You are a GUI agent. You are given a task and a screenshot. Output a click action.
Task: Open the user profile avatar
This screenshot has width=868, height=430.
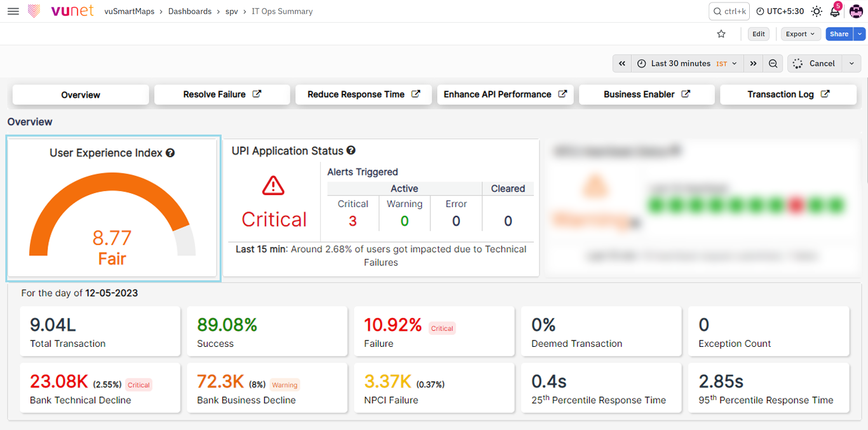coord(856,11)
